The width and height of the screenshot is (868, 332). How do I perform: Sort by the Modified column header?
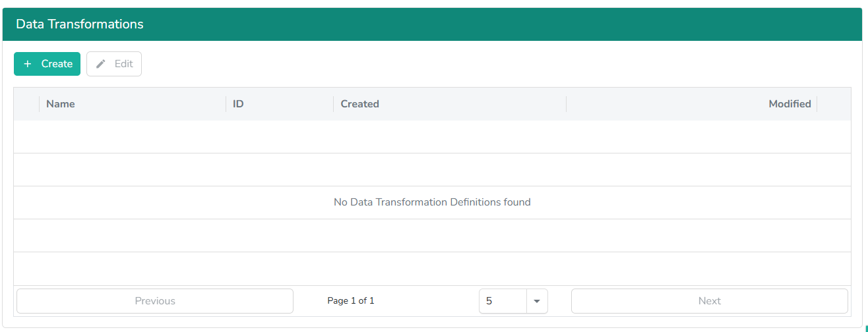(x=789, y=104)
